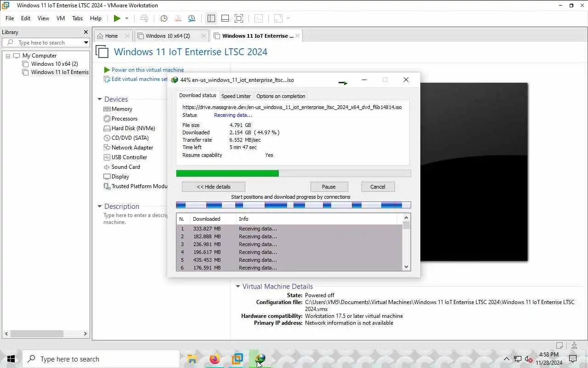Open File Explorer from the taskbar

[192, 359]
